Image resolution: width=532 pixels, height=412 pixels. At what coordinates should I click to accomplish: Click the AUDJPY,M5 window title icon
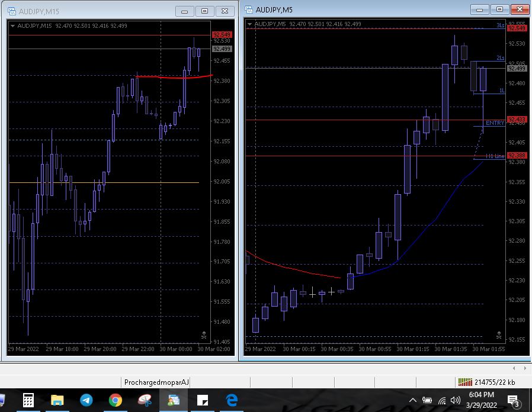point(249,10)
